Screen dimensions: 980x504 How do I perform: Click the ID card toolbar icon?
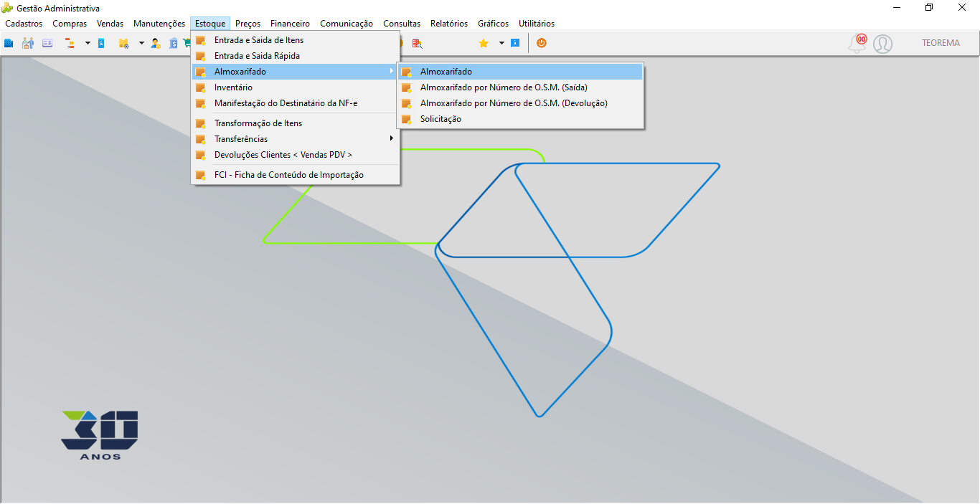(47, 43)
